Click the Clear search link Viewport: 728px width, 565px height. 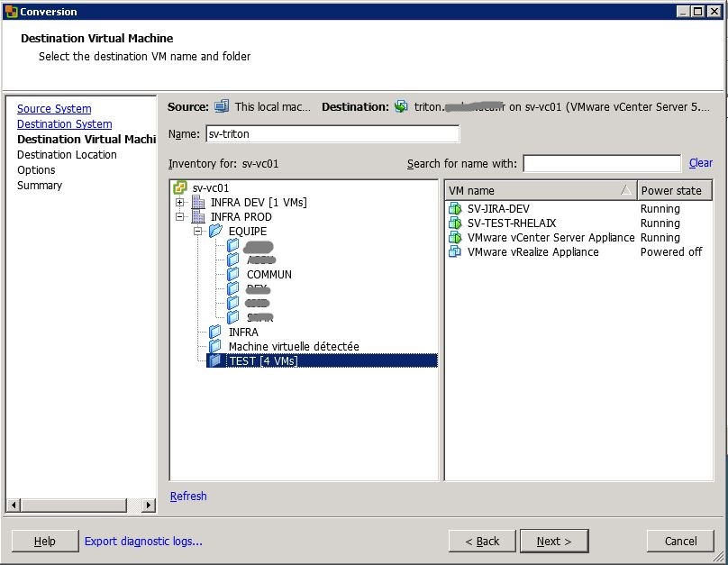point(701,163)
